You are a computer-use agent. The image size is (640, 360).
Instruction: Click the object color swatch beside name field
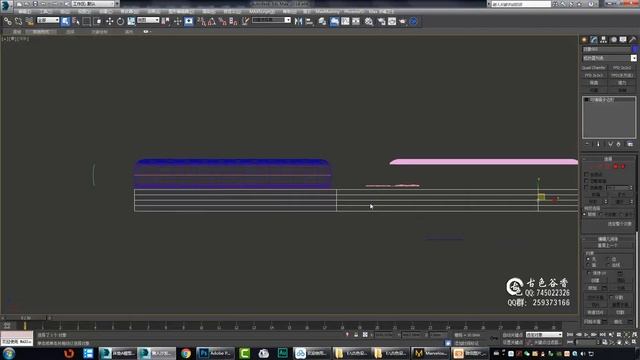click(634, 49)
